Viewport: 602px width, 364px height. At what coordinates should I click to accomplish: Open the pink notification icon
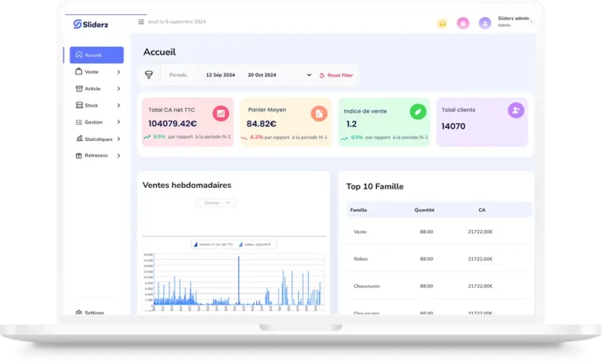[x=463, y=23]
